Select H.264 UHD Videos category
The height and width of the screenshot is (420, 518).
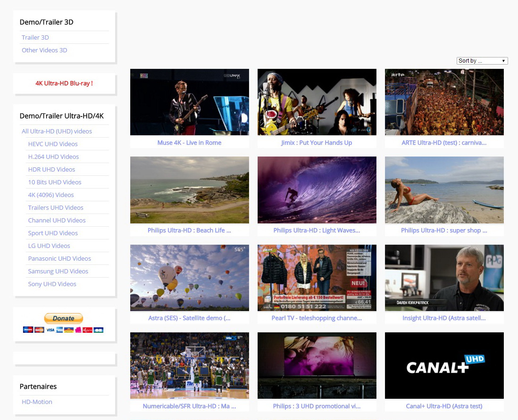click(x=53, y=156)
